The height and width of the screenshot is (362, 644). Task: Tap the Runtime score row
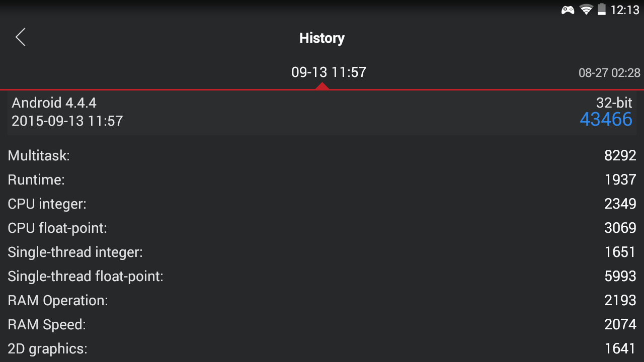tap(322, 179)
